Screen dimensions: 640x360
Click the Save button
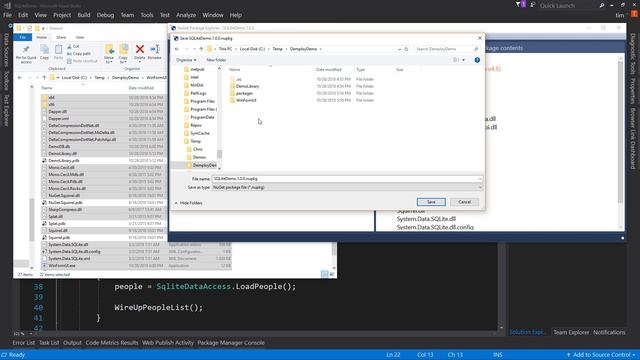tap(431, 202)
